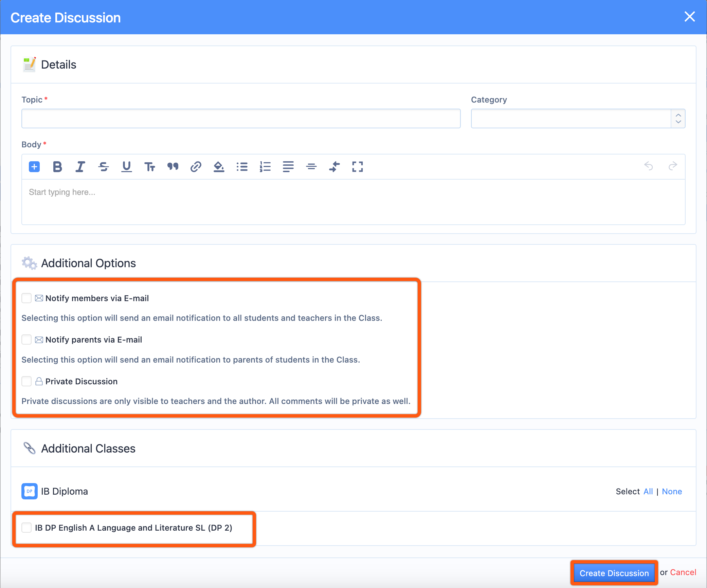Insert a hyperlink via the link icon
This screenshot has height=588, width=707.
click(x=196, y=167)
